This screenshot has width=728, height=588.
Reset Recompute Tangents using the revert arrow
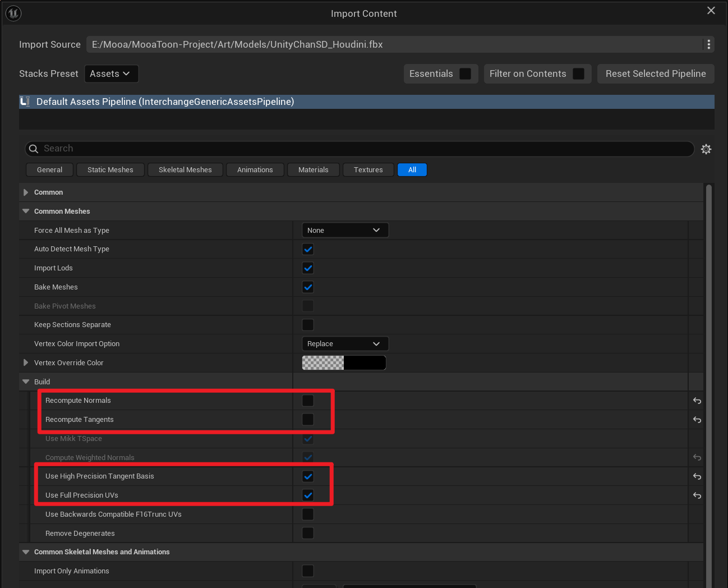[x=697, y=420]
